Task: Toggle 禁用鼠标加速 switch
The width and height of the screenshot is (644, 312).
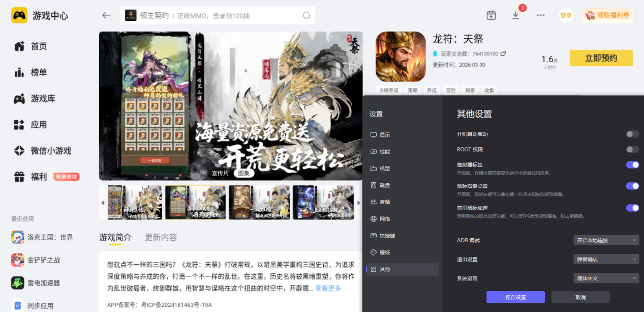Action: click(632, 208)
